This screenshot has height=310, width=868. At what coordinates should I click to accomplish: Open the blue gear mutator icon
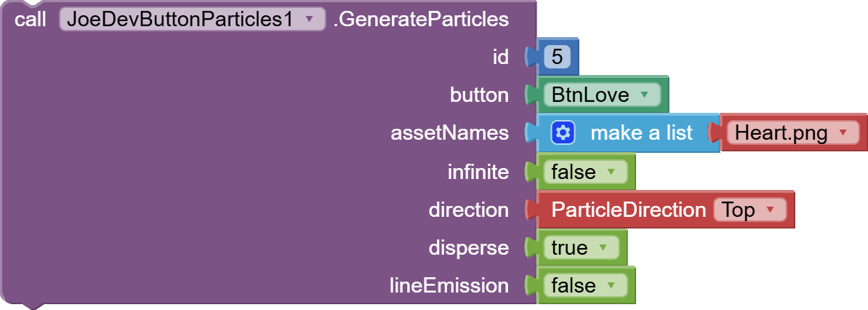pyautogui.click(x=563, y=133)
